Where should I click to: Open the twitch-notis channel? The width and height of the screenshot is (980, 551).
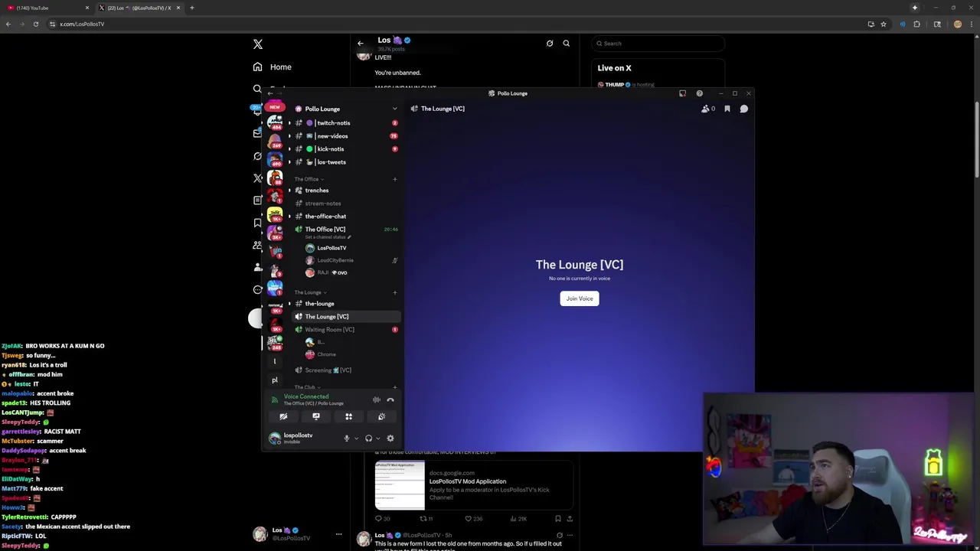[x=345, y=123]
